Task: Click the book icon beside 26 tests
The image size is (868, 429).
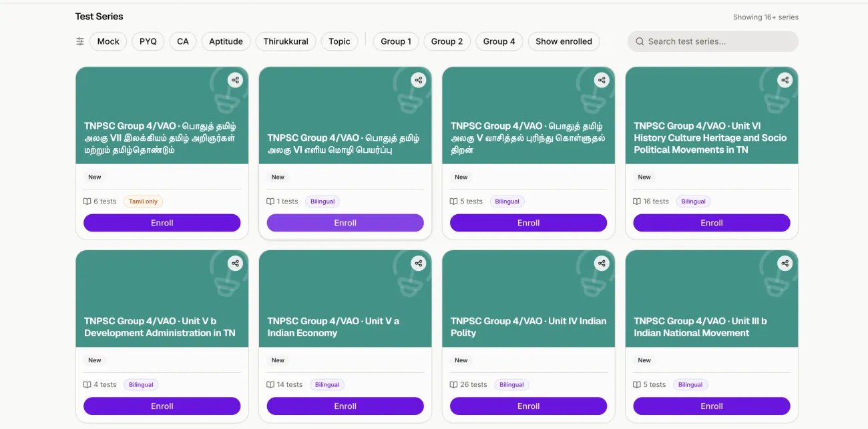Action: pyautogui.click(x=454, y=385)
